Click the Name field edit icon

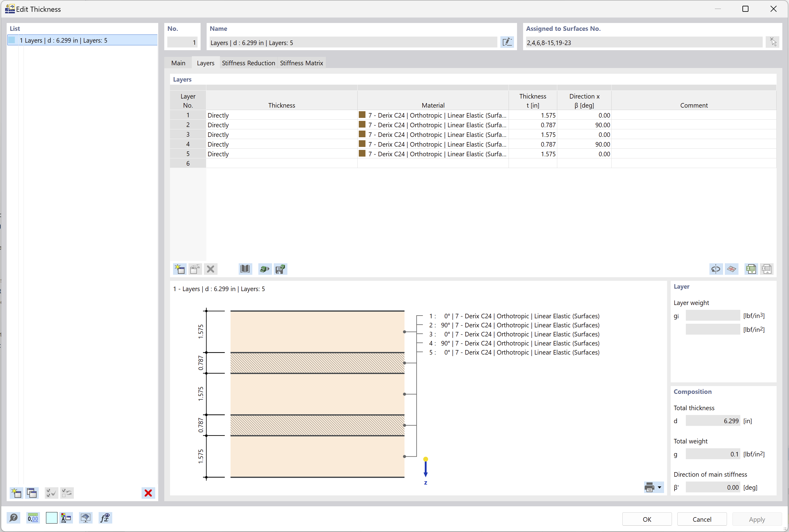point(507,42)
